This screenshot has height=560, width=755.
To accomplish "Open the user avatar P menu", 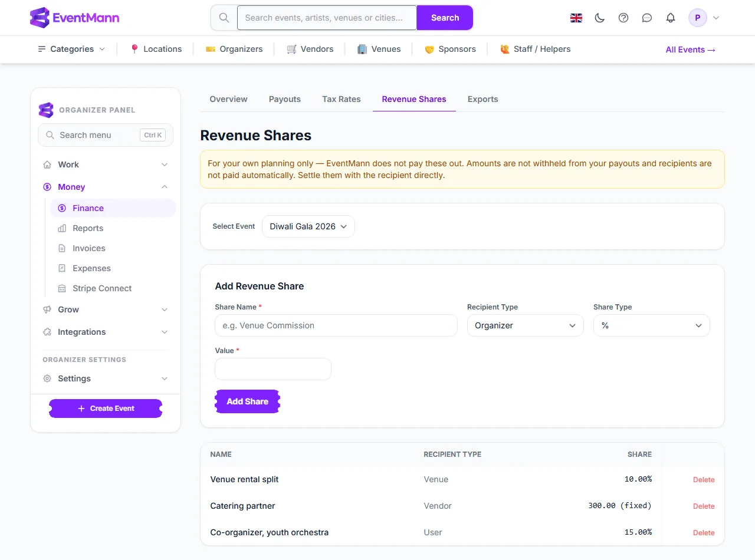I will click(698, 18).
